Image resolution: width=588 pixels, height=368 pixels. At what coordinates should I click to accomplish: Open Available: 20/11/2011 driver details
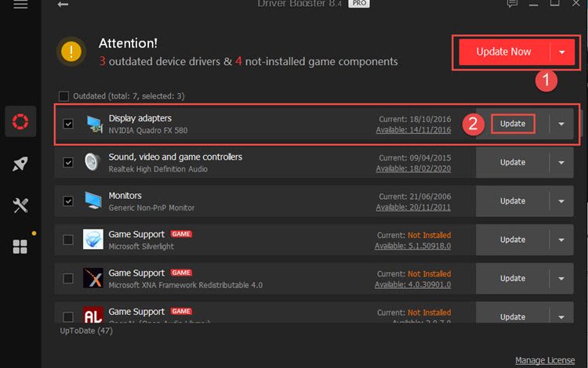click(x=413, y=207)
